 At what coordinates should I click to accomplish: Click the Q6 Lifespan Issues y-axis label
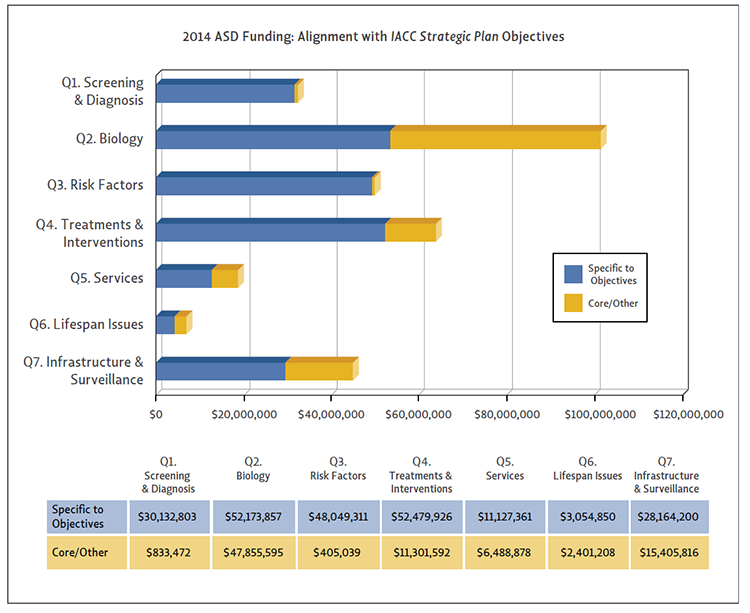click(x=100, y=324)
